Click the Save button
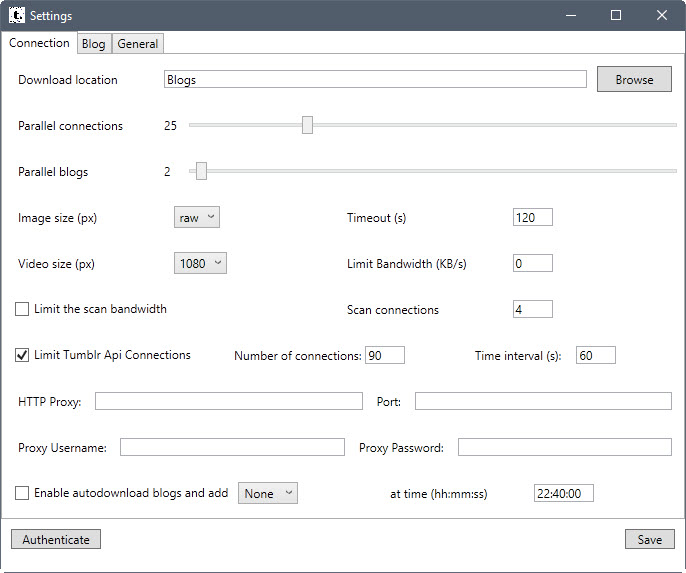The width and height of the screenshot is (686, 573). point(650,539)
